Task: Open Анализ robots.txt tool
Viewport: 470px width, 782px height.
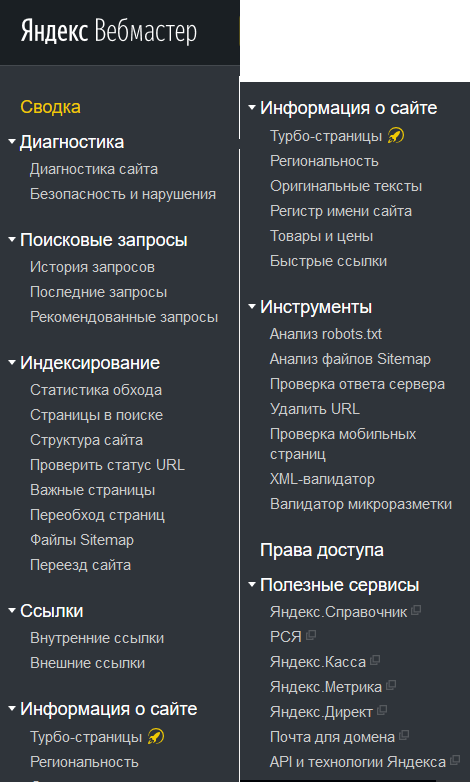Action: [x=326, y=334]
